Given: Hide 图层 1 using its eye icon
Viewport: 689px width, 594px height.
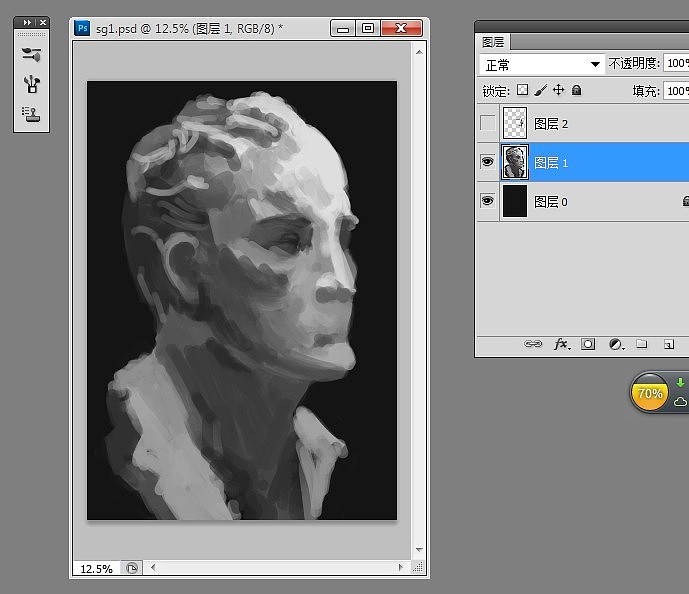Looking at the screenshot, I should click(487, 162).
